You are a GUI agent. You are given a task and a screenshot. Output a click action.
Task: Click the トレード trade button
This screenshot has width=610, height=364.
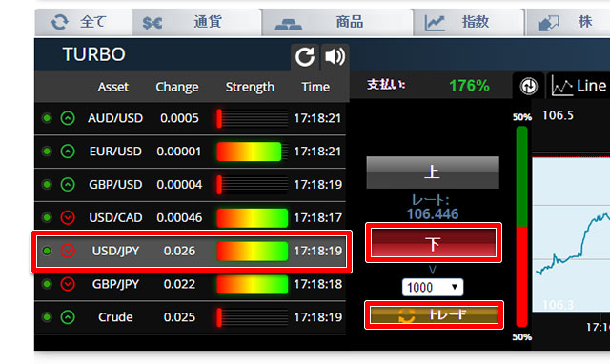pyautogui.click(x=434, y=315)
